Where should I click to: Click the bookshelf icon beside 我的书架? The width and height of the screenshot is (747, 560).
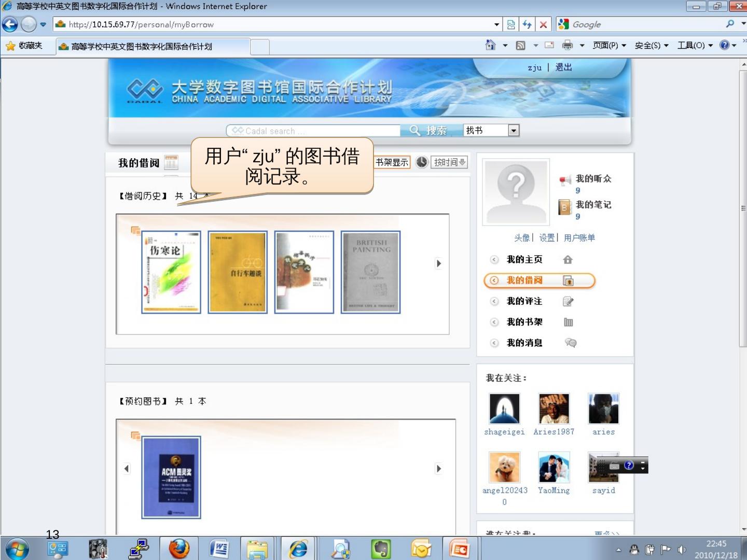(569, 322)
